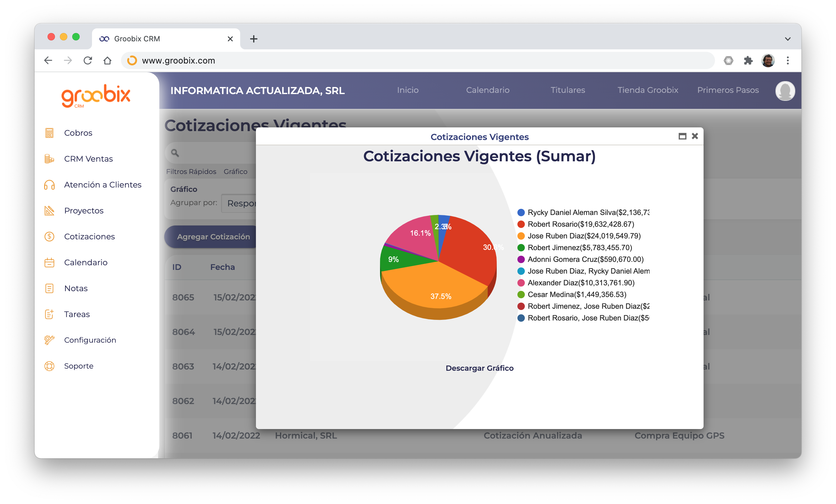Close the Groobix CRM tab
This screenshot has height=504, width=836.
pyautogui.click(x=230, y=39)
